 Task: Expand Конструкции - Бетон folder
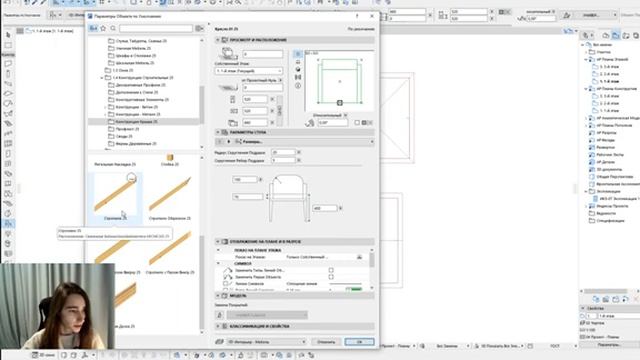pyautogui.click(x=105, y=107)
